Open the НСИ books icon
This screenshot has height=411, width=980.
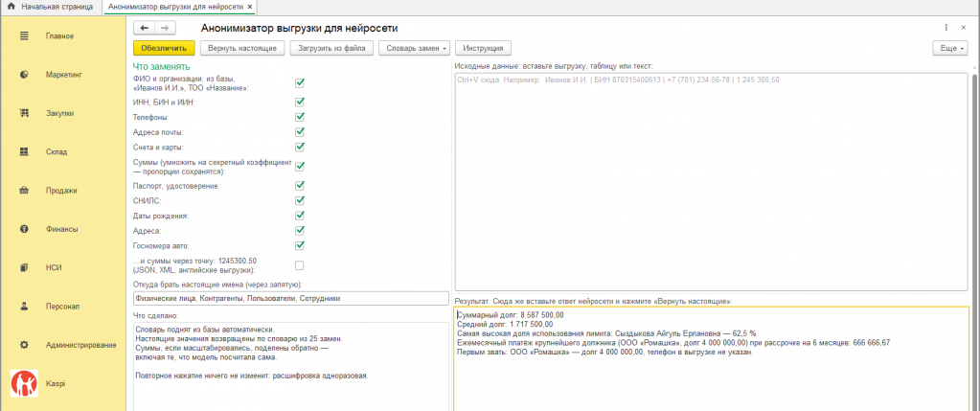(x=24, y=268)
